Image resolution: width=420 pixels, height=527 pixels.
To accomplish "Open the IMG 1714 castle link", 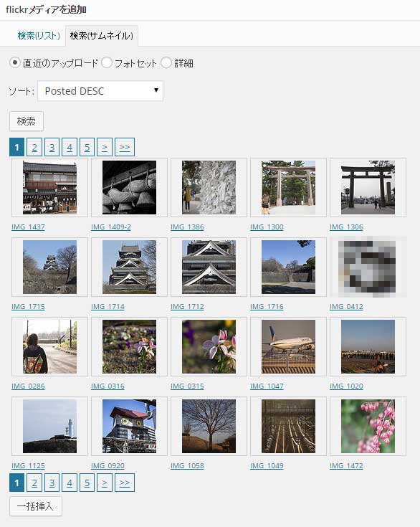I will click(x=108, y=307).
